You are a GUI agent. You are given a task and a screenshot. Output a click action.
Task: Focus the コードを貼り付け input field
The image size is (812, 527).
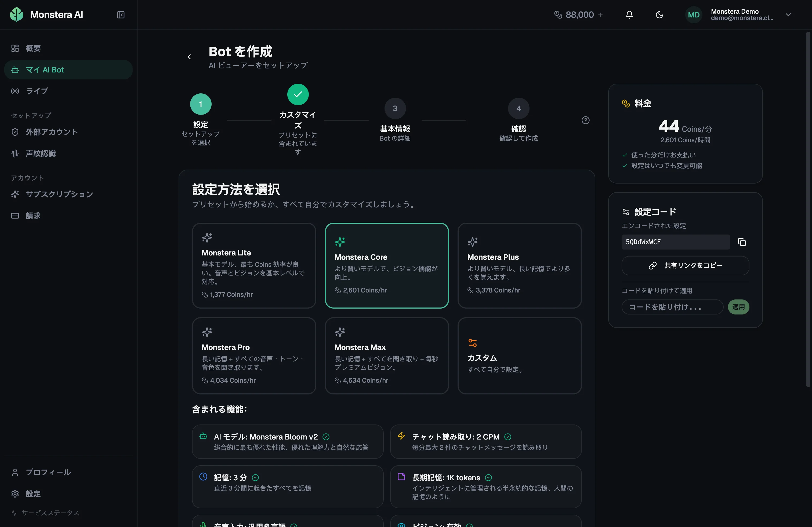point(672,307)
